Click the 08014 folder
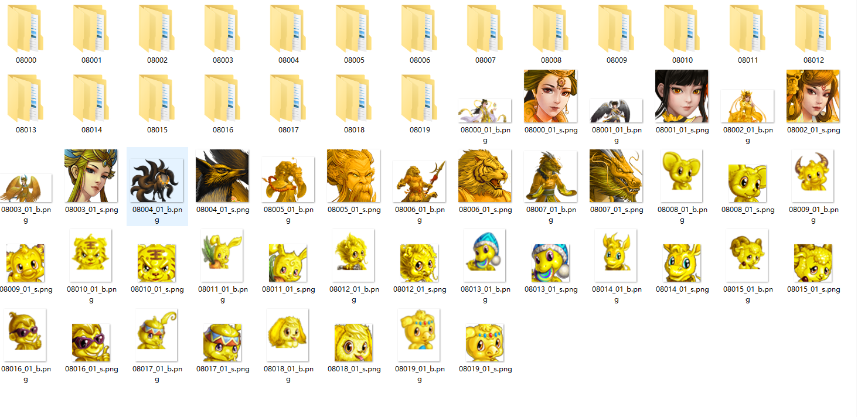This screenshot has height=417, width=868. click(91, 98)
